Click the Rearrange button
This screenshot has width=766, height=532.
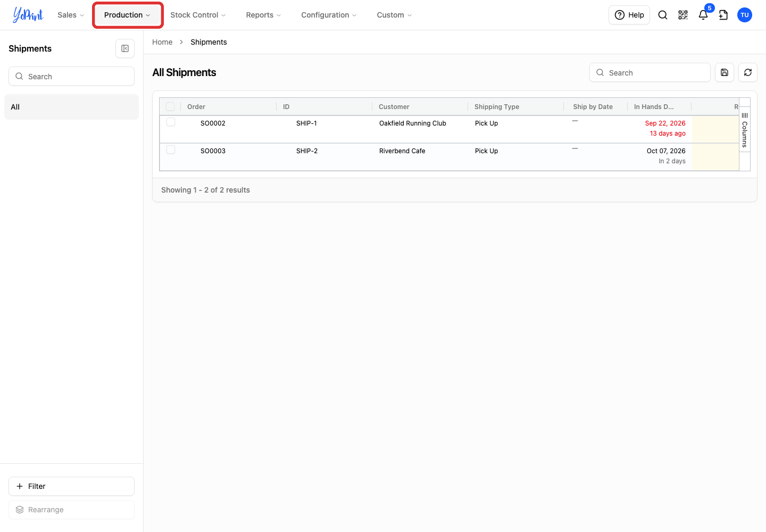tap(71, 510)
